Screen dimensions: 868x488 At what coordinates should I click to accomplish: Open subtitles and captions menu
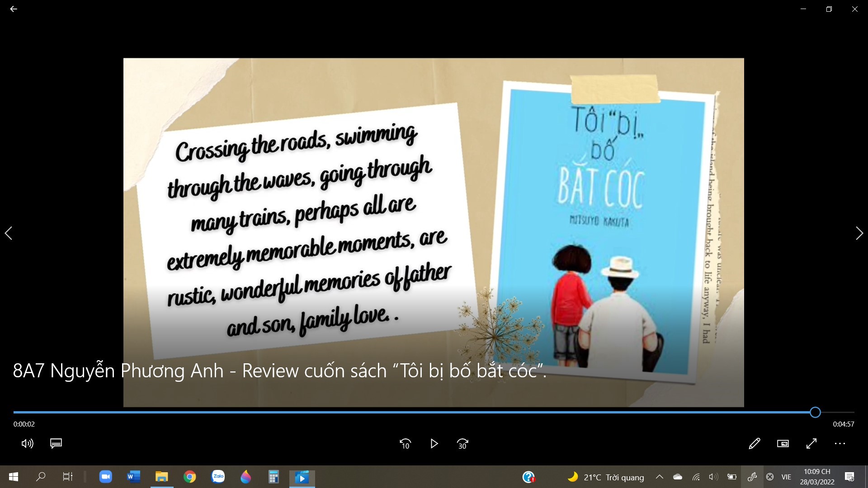(56, 444)
